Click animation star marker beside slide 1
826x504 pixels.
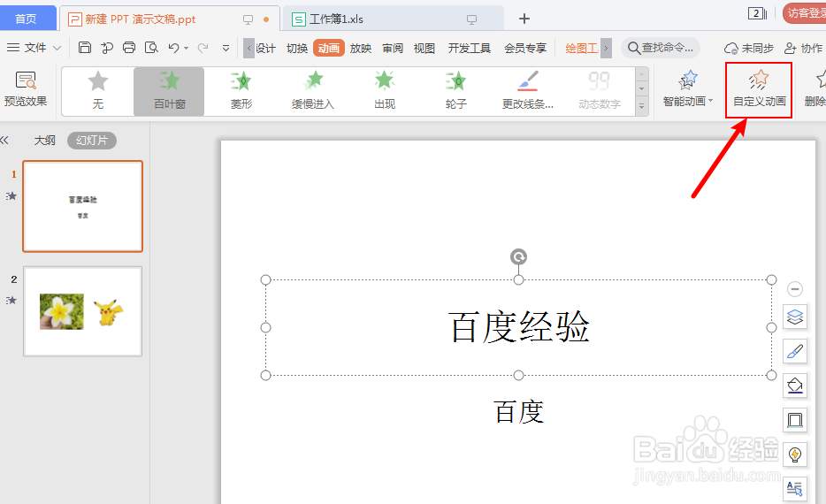point(11,196)
